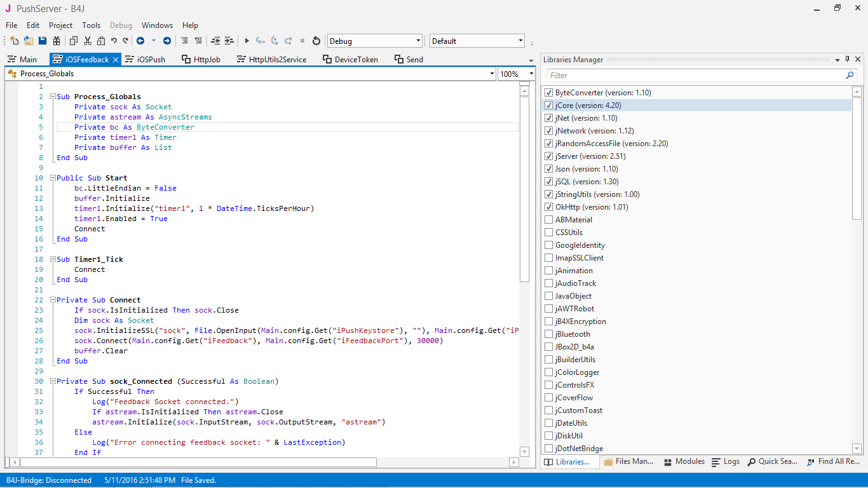The image size is (868, 488).
Task: Click the Export as zip icon
Action: (57, 41)
